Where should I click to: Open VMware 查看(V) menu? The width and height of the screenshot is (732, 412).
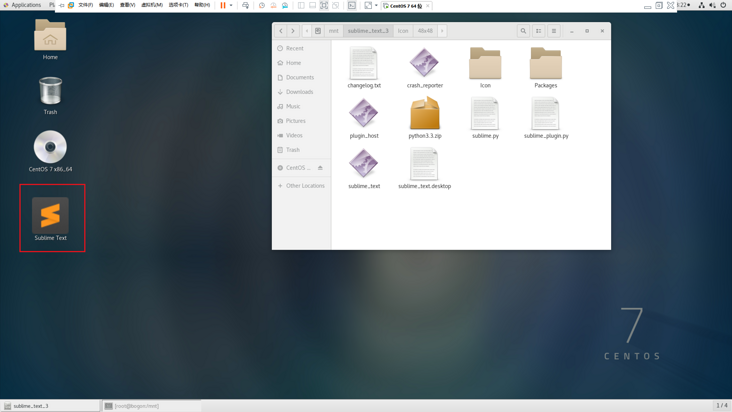[127, 5]
